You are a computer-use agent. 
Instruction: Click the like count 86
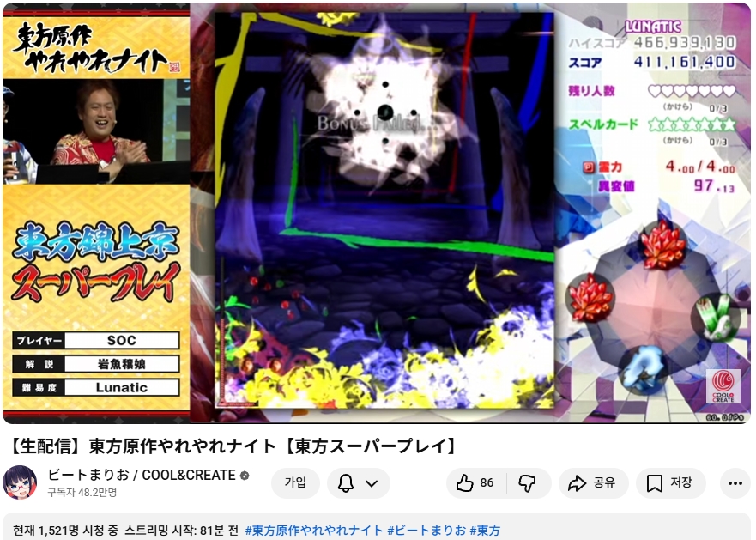click(487, 483)
